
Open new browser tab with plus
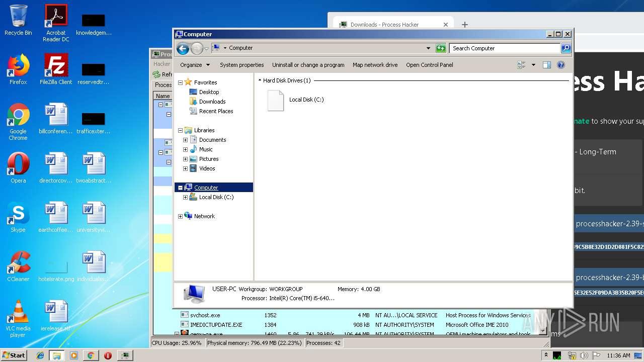[x=465, y=24]
